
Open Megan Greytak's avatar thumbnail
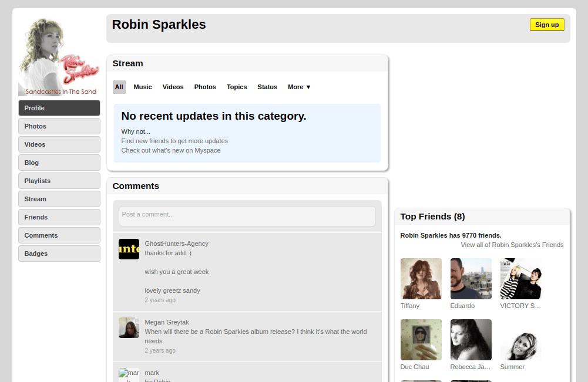click(129, 327)
